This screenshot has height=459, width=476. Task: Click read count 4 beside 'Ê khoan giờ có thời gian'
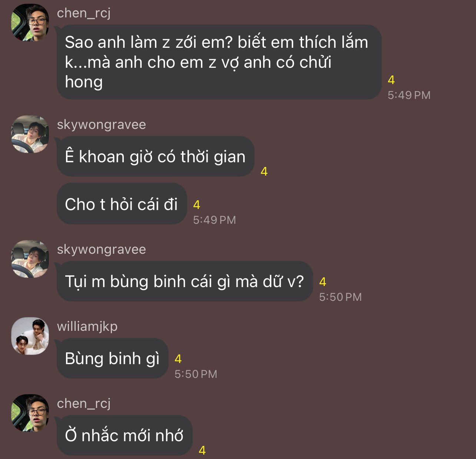(264, 172)
